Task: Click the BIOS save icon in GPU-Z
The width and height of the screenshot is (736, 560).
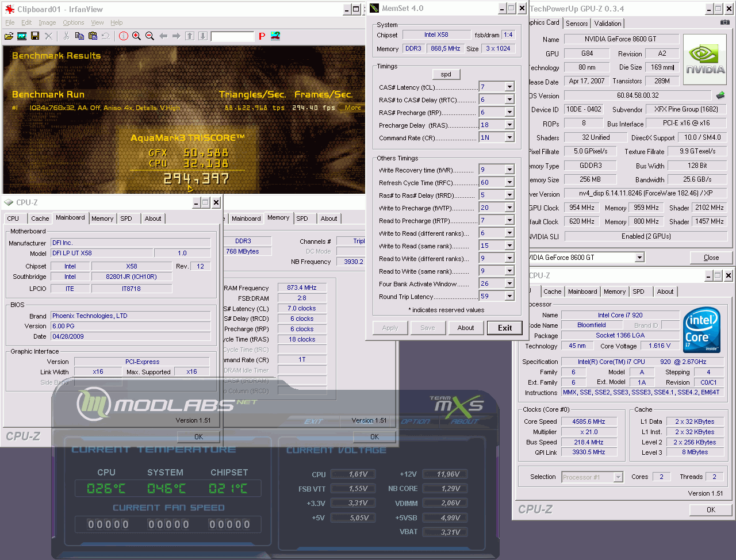Action: click(720, 95)
